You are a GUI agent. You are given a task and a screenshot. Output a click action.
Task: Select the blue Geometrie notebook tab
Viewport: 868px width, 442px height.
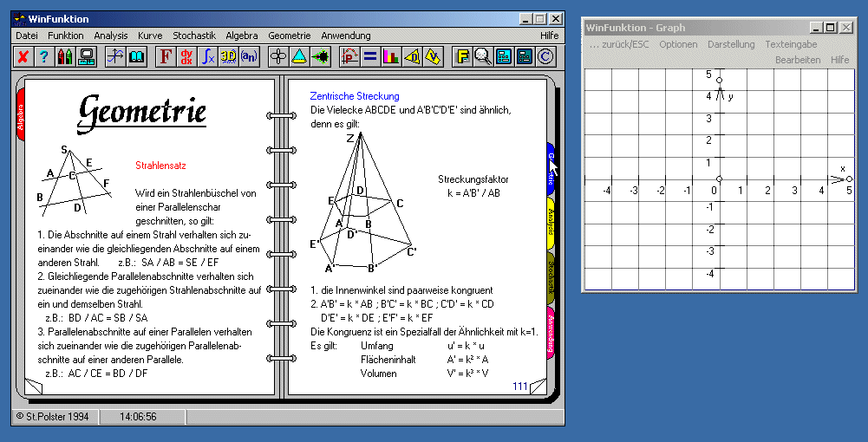pyautogui.click(x=551, y=169)
